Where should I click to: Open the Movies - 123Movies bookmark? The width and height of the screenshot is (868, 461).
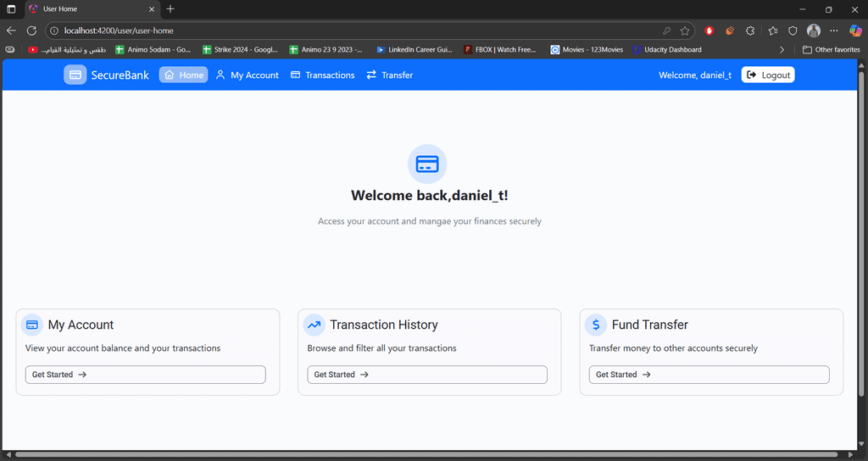pyautogui.click(x=587, y=50)
